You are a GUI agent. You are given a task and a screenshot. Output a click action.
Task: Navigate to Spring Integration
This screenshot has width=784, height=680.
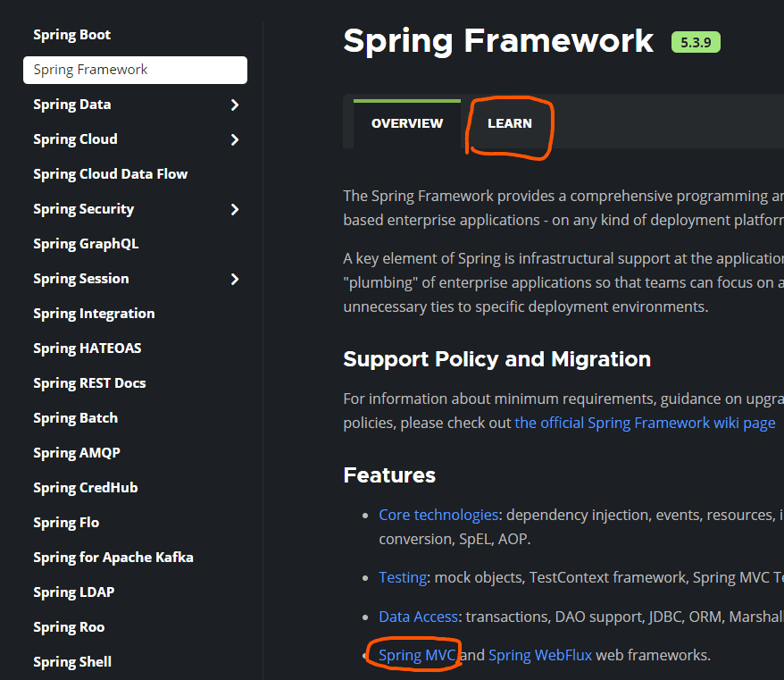(94, 314)
